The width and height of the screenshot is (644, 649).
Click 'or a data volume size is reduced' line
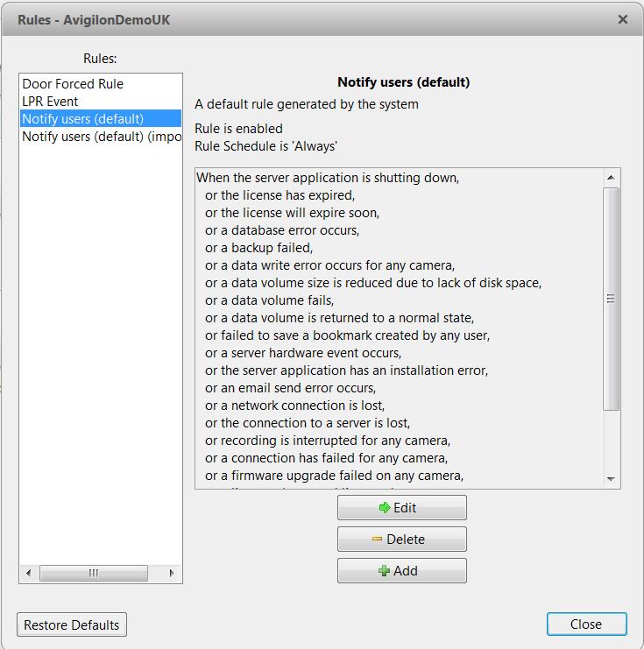pyautogui.click(x=373, y=283)
